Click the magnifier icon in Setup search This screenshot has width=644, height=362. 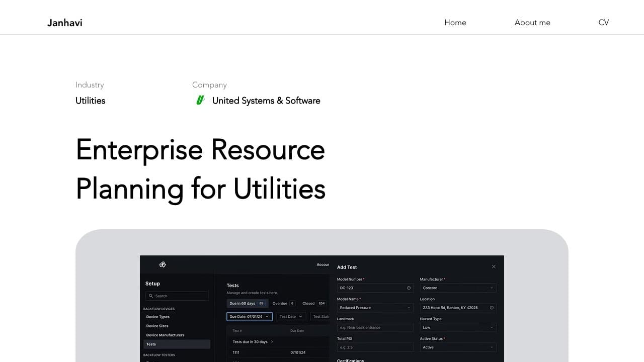[x=151, y=296]
